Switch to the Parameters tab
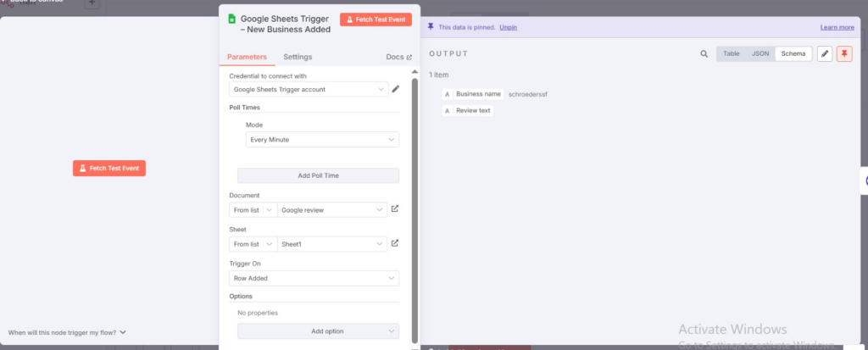This screenshot has width=868, height=350. 247,57
